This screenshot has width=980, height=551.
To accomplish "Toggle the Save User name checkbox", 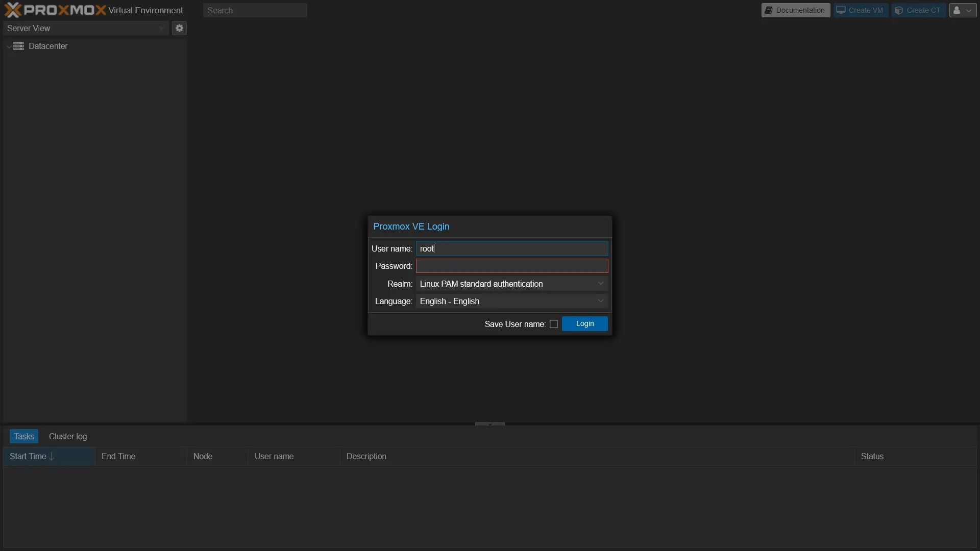I will click(553, 323).
